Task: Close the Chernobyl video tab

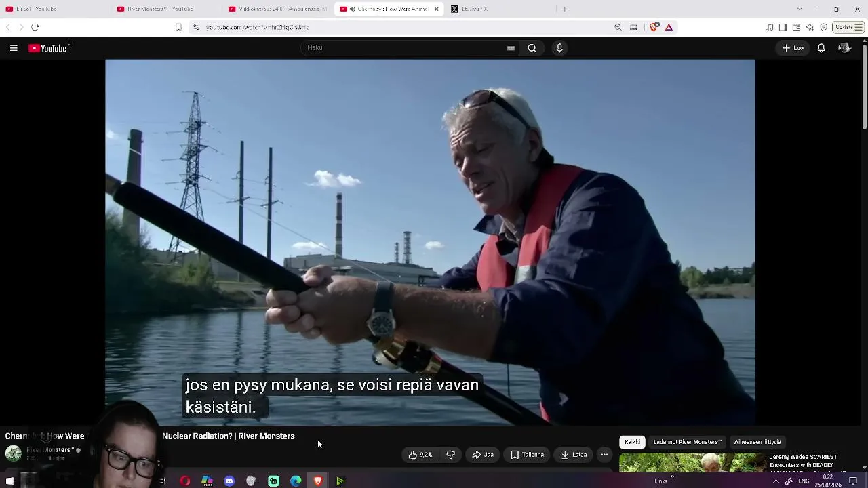Action: point(437,9)
